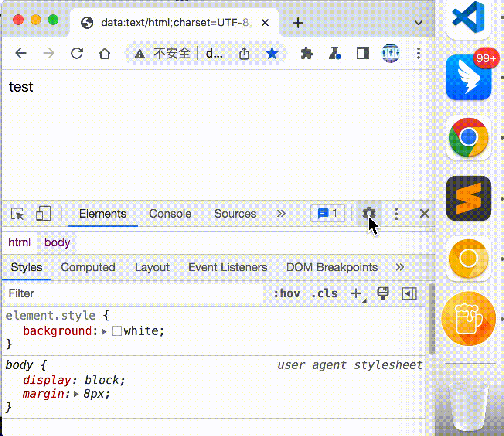
Task: Open Visual Studio Code from Dock
Action: [x=468, y=18]
